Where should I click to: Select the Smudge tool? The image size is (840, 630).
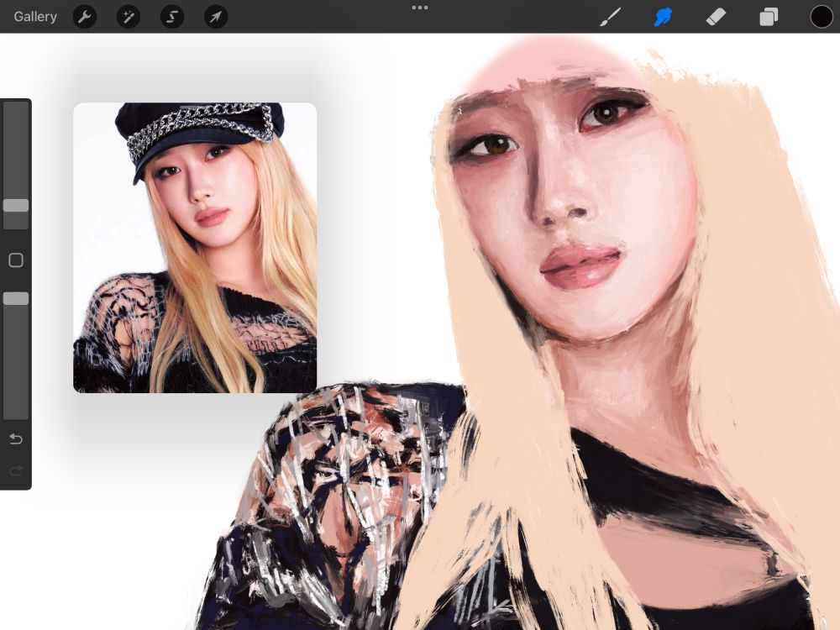tap(664, 17)
